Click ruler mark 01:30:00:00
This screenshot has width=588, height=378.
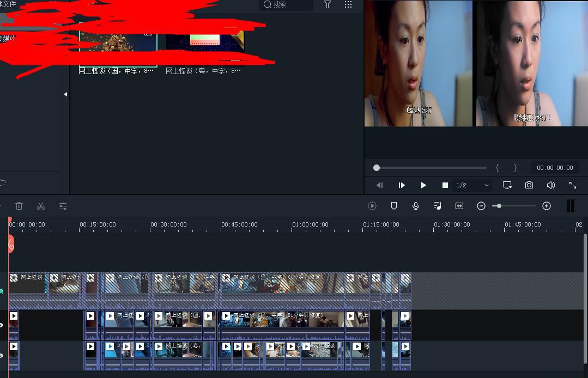click(452, 224)
